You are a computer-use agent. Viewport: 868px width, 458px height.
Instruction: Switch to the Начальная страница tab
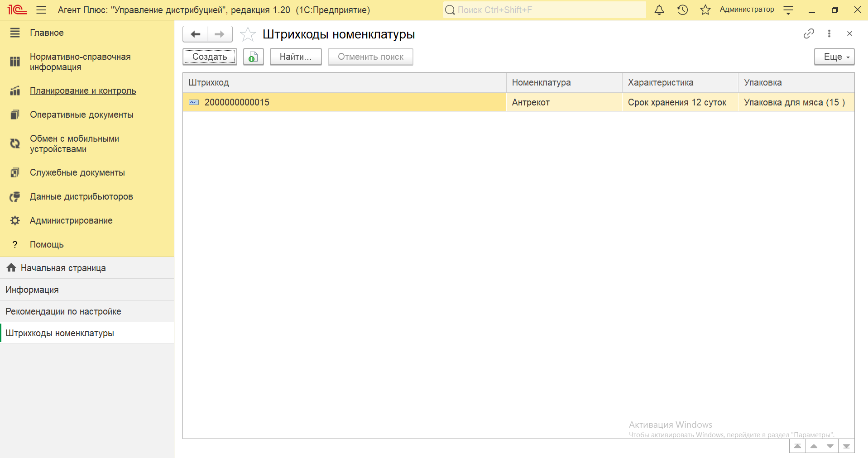63,268
